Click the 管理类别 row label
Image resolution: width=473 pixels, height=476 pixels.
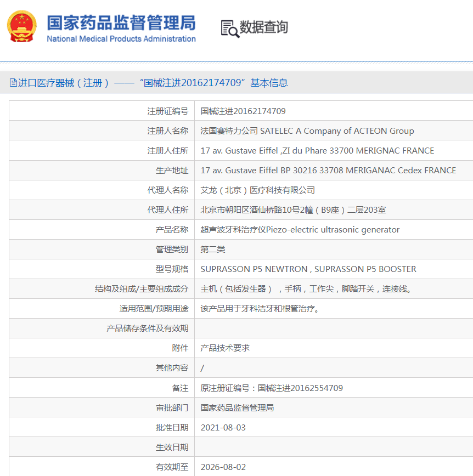tap(172, 249)
